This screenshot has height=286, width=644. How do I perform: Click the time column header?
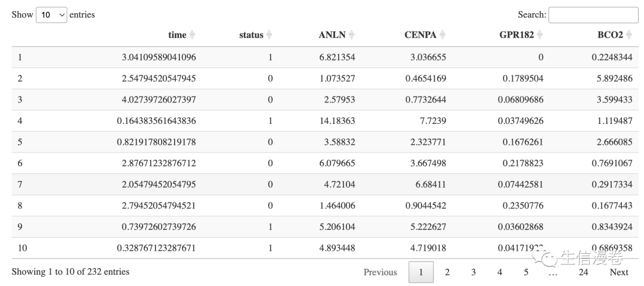(x=177, y=35)
